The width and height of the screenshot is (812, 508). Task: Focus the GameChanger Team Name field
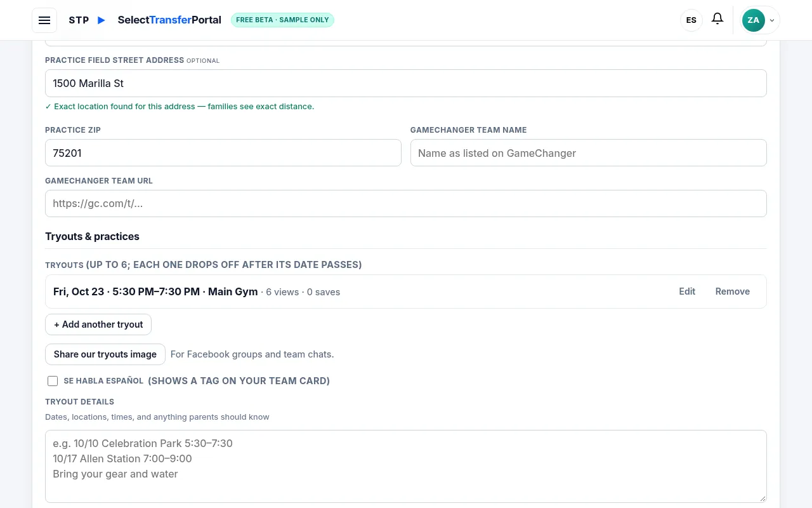tap(589, 153)
